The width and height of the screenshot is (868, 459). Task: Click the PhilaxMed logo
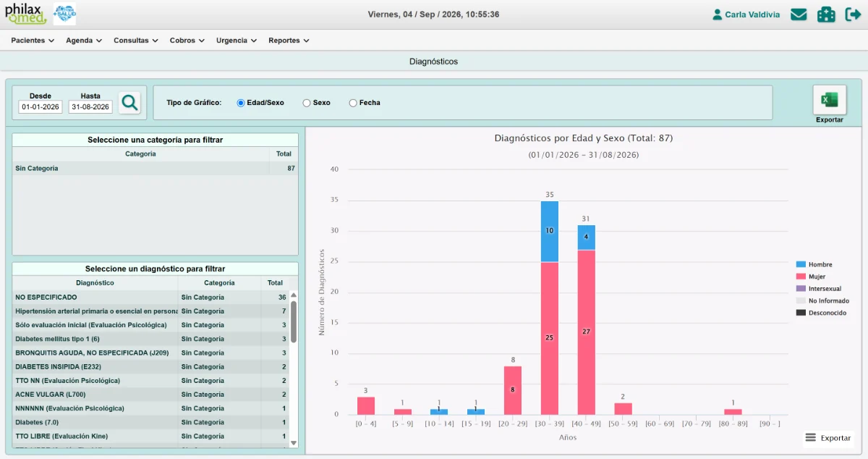(x=25, y=14)
